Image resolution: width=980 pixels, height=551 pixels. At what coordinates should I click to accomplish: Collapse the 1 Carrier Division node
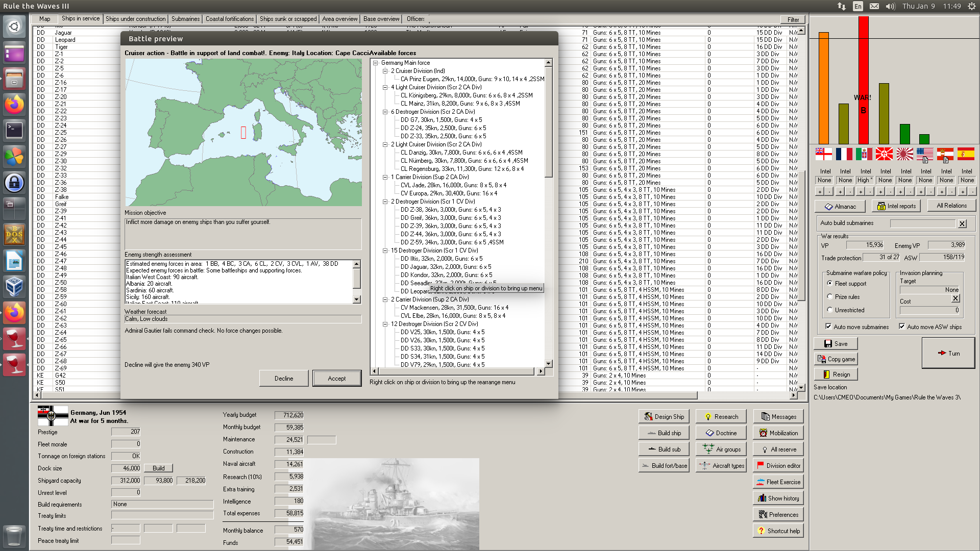coord(385,177)
